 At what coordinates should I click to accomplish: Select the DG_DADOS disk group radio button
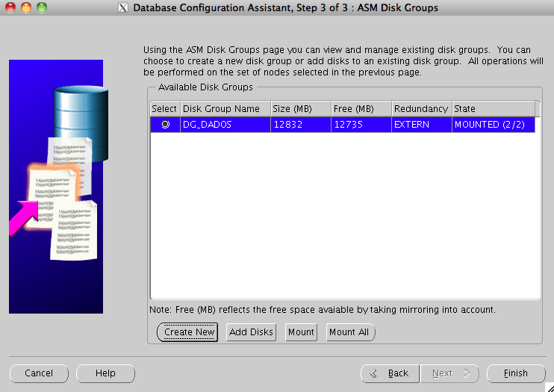[165, 125]
